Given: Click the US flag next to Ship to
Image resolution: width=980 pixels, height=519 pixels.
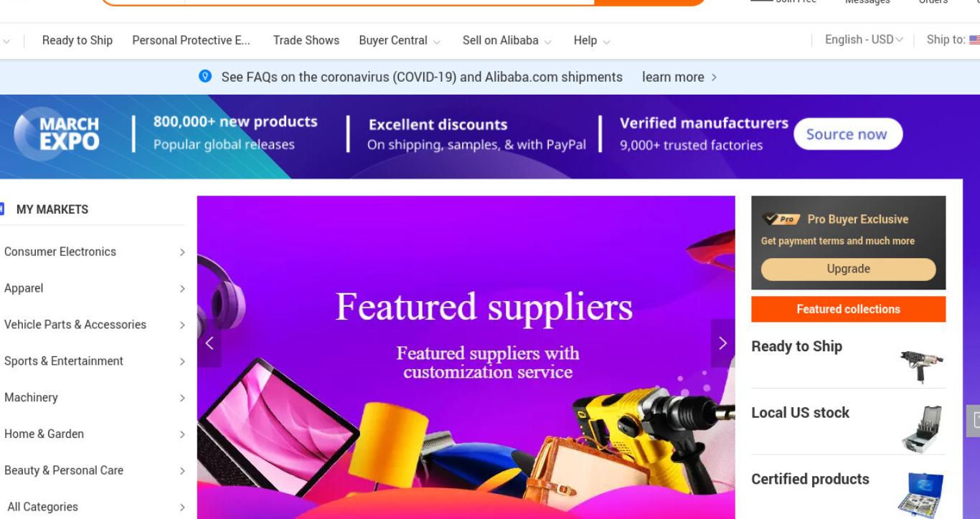Looking at the screenshot, I should tap(974, 40).
